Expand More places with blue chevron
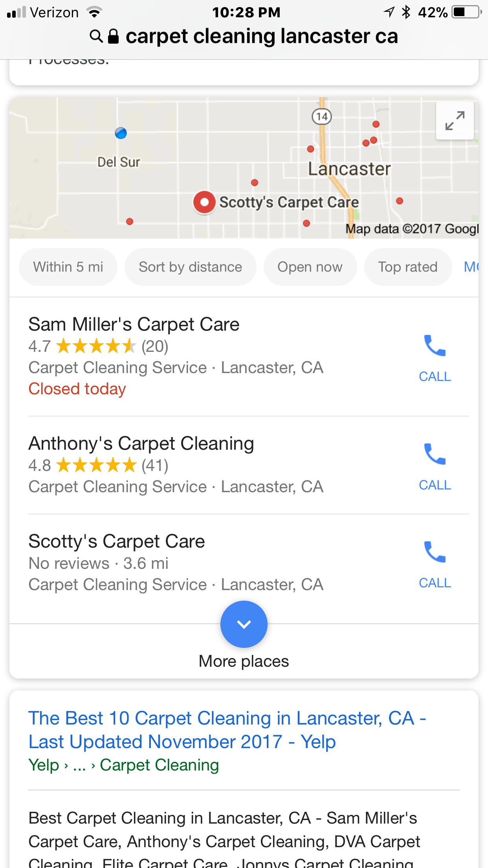 point(244,624)
